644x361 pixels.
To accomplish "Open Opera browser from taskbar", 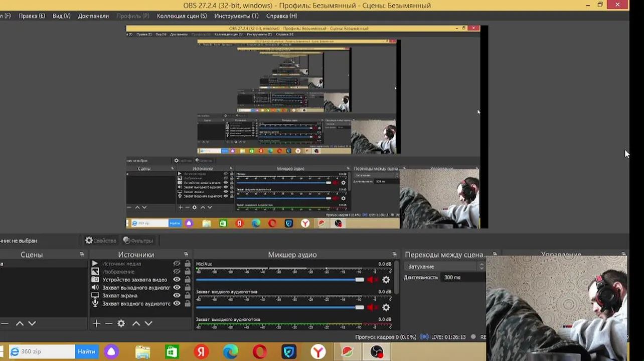I will (260, 352).
